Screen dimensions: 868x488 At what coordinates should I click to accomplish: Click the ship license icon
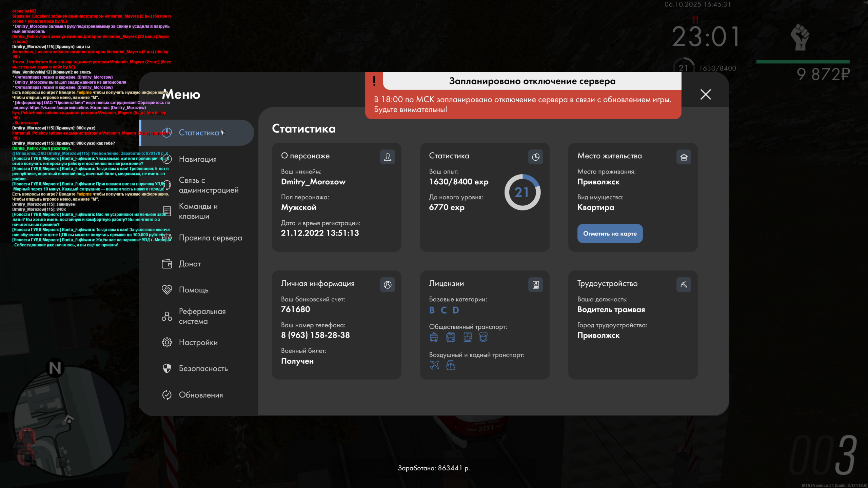(451, 365)
